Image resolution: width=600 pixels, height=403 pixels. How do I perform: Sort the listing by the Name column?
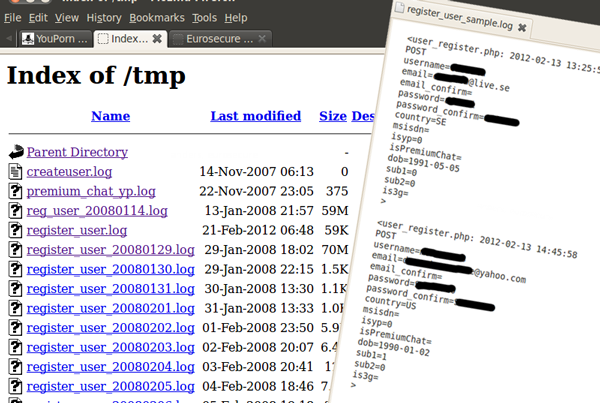pos(110,116)
